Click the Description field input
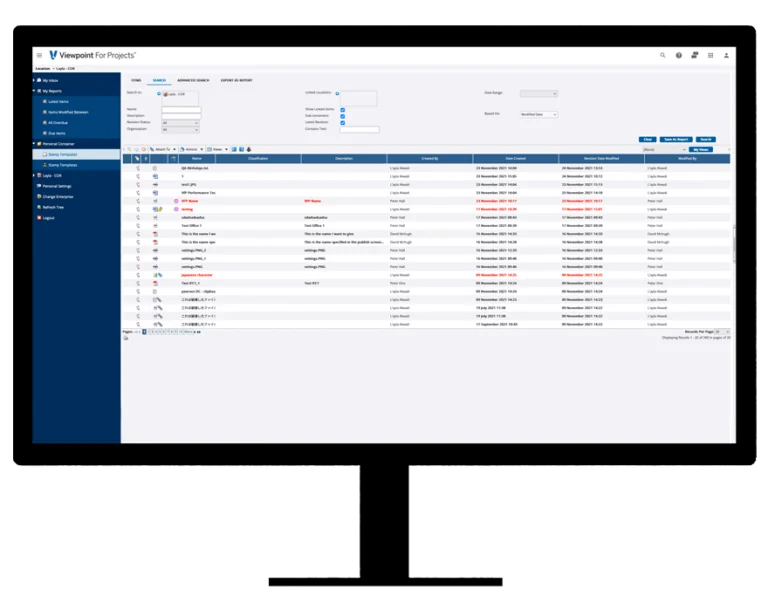 pyautogui.click(x=181, y=116)
